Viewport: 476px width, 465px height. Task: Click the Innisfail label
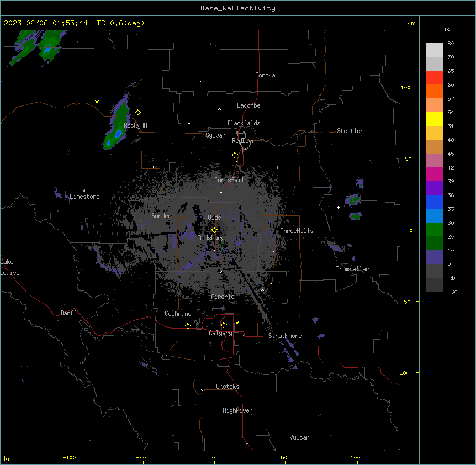tap(229, 180)
